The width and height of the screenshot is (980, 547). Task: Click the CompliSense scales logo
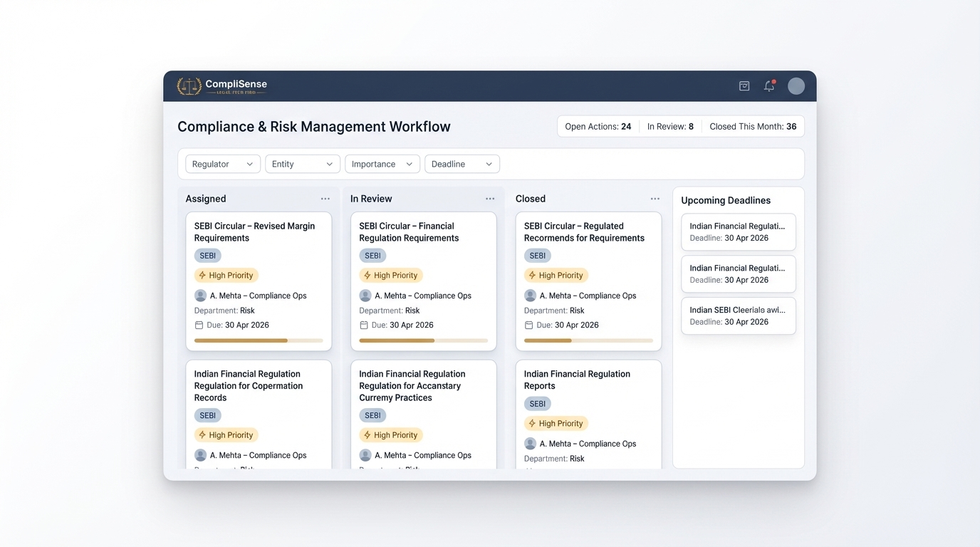coord(189,86)
